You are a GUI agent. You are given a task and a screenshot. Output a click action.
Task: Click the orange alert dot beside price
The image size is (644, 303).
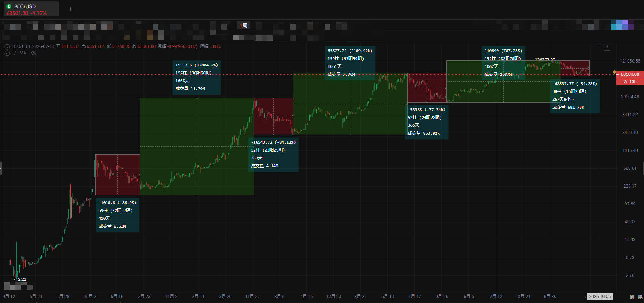[x=615, y=73]
